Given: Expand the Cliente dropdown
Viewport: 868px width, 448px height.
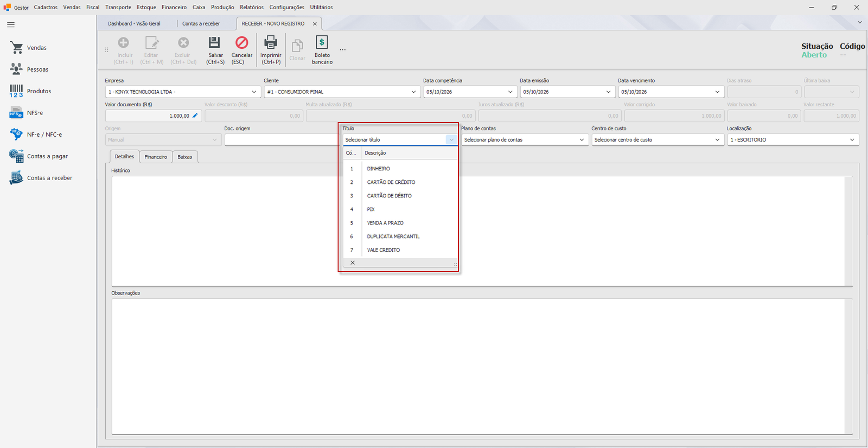Looking at the screenshot, I should click(413, 92).
